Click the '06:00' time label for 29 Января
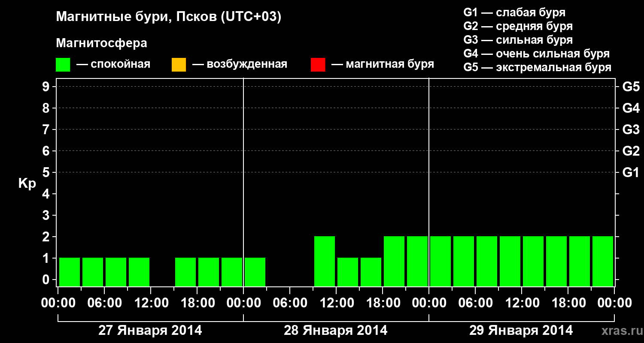The width and height of the screenshot is (644, 343). (x=475, y=303)
